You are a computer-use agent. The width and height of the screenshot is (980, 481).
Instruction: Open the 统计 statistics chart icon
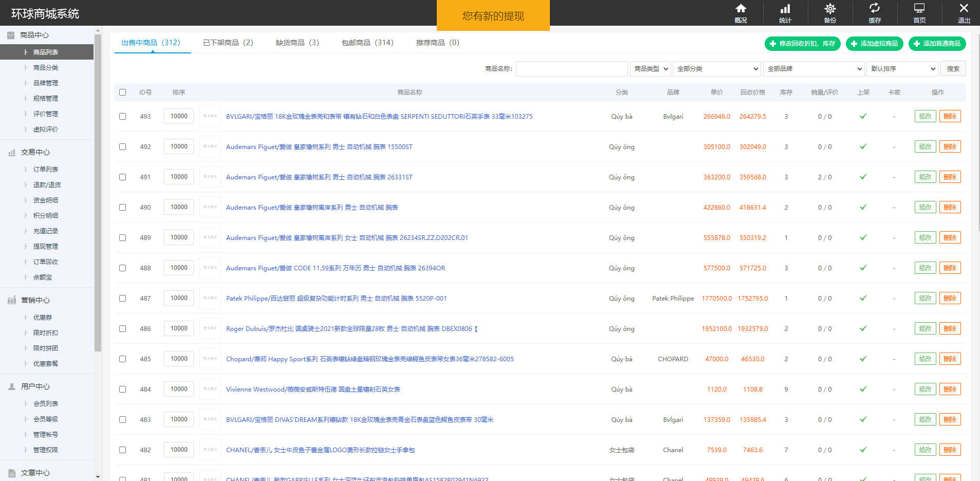point(785,8)
